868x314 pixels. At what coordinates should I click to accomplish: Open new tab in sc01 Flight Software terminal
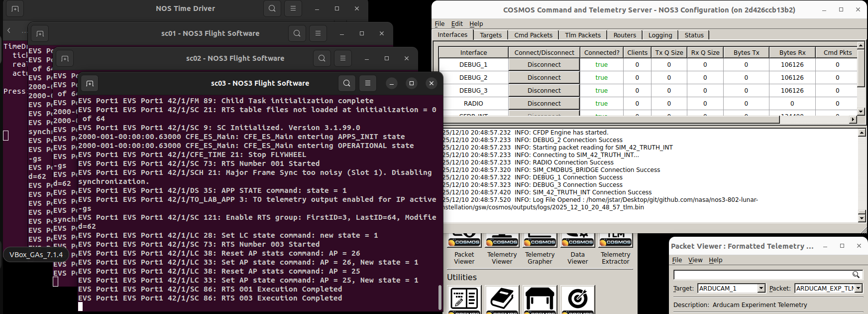tap(40, 33)
